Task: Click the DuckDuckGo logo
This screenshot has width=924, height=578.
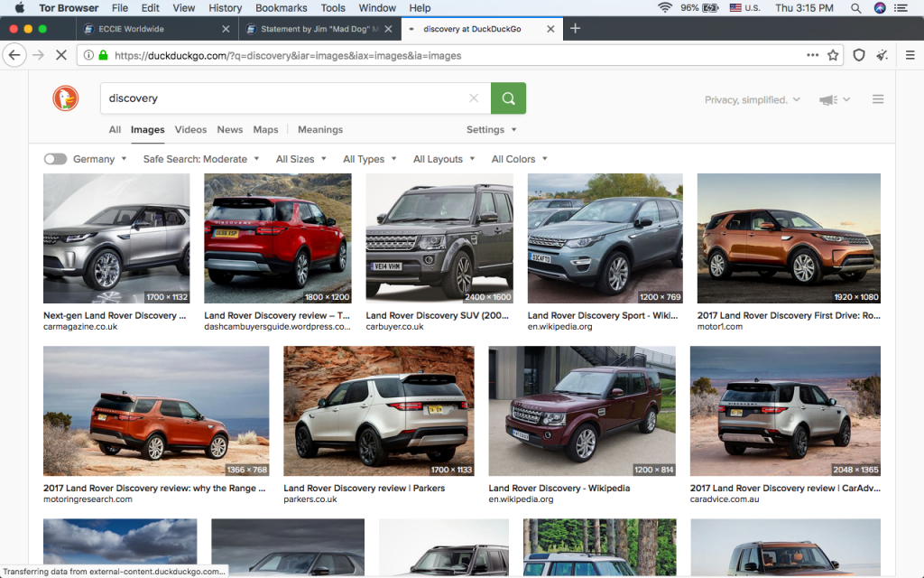Action: (x=65, y=98)
